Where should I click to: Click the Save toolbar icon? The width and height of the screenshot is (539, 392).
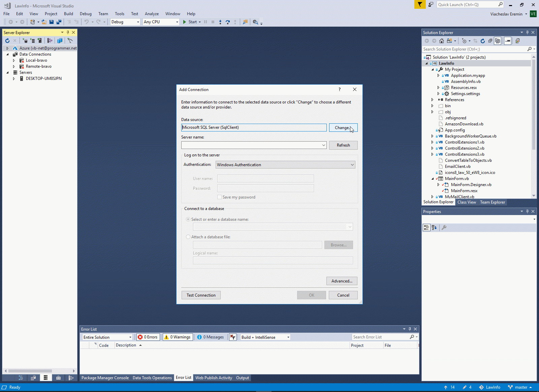click(52, 22)
